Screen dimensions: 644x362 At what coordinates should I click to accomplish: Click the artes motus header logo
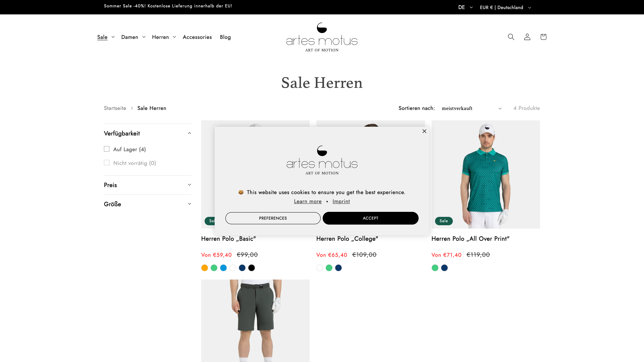point(322,37)
